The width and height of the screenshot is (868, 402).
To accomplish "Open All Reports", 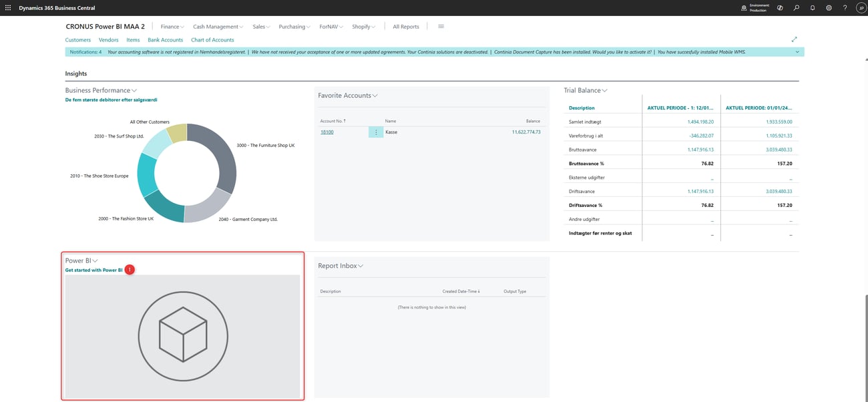I will pyautogui.click(x=406, y=27).
